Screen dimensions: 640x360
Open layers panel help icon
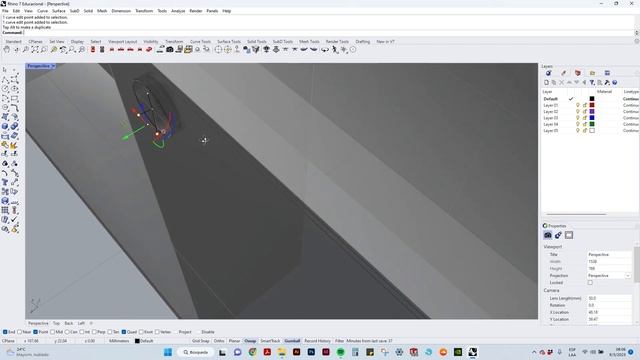coord(615,82)
